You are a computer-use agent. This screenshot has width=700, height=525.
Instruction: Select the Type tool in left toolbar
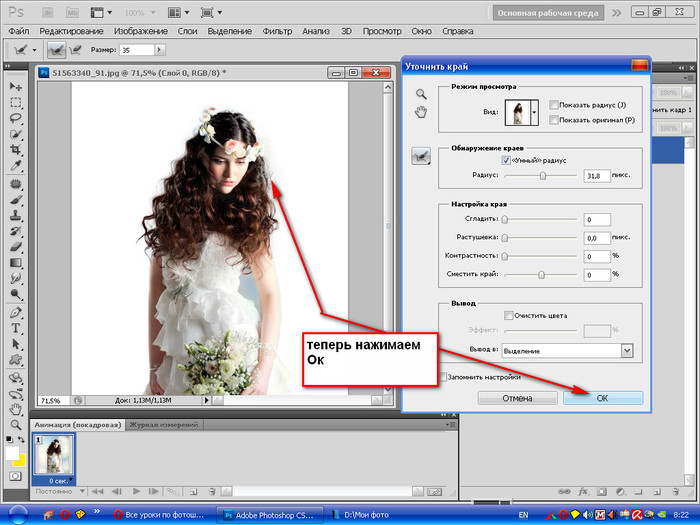point(16,327)
